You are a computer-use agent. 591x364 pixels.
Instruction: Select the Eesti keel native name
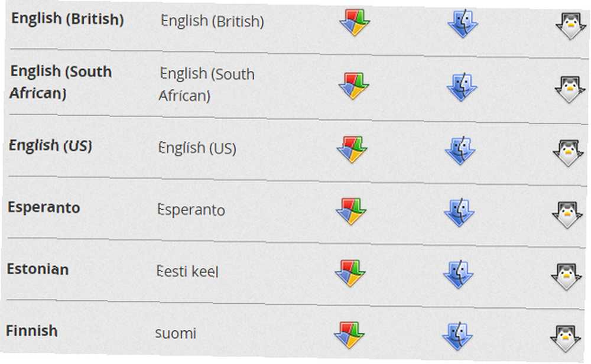187,271
